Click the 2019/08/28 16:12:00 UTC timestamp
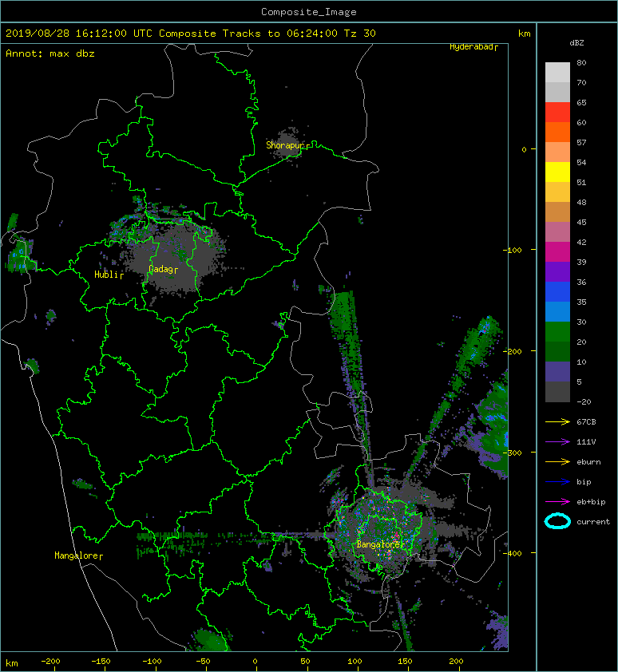 coord(78,34)
